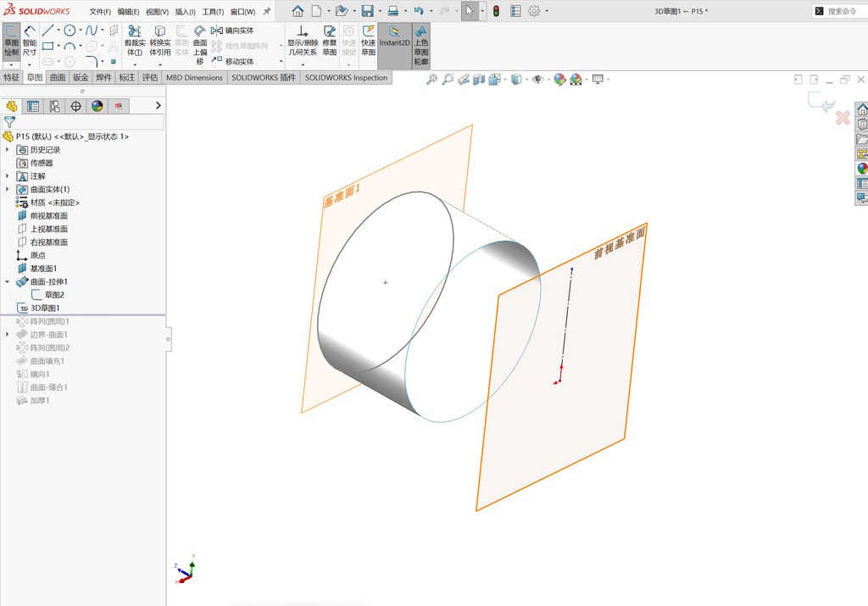Image resolution: width=868 pixels, height=606 pixels.
Task: Click the Edit Appearance color ball icon
Action: click(x=559, y=80)
